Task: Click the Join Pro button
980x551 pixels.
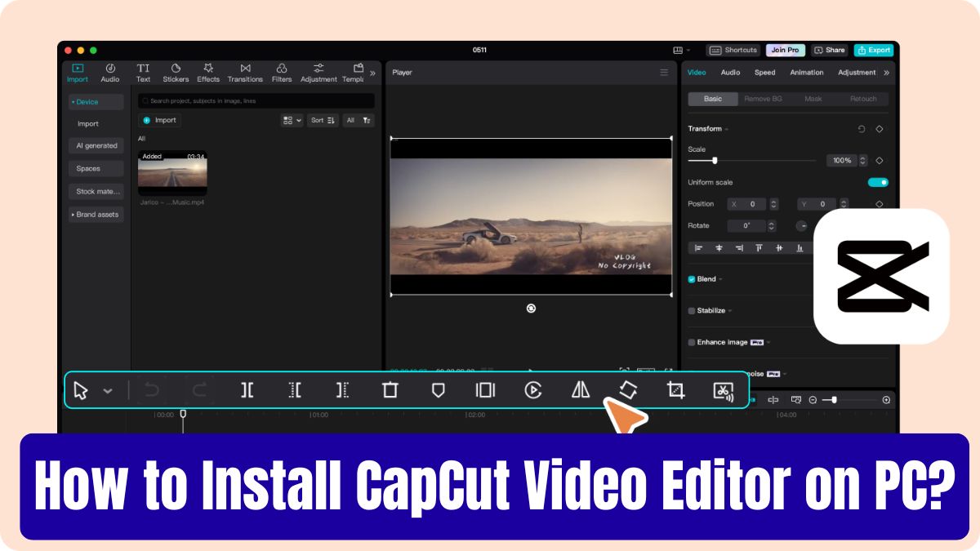Action: click(x=785, y=50)
